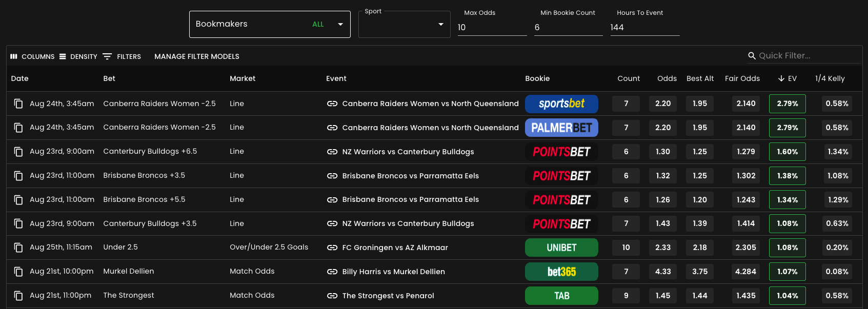The height and width of the screenshot is (309, 868).
Task: Copy The Strongest match odds row
Action: [x=18, y=296]
